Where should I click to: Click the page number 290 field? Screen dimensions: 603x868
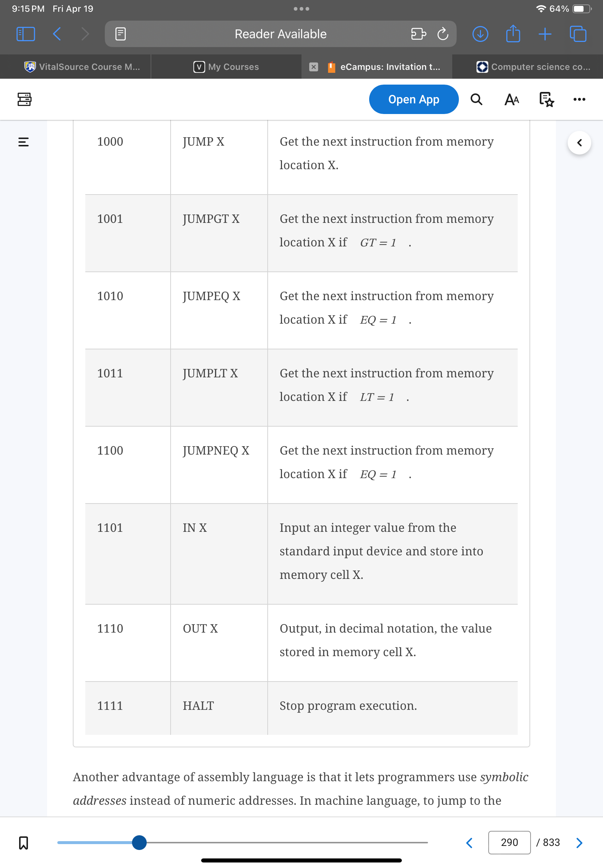coord(509,842)
